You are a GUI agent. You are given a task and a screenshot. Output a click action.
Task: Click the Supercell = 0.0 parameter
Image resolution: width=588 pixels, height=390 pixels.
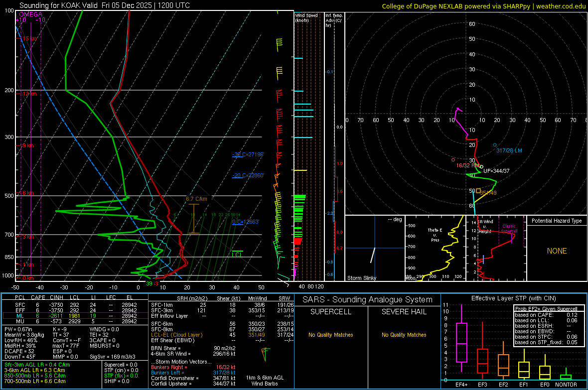(121, 365)
